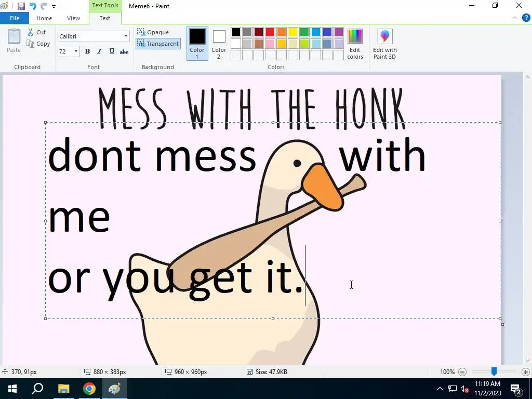Pick the orange color swatch
This screenshot has height=399, width=532.
[x=282, y=32]
